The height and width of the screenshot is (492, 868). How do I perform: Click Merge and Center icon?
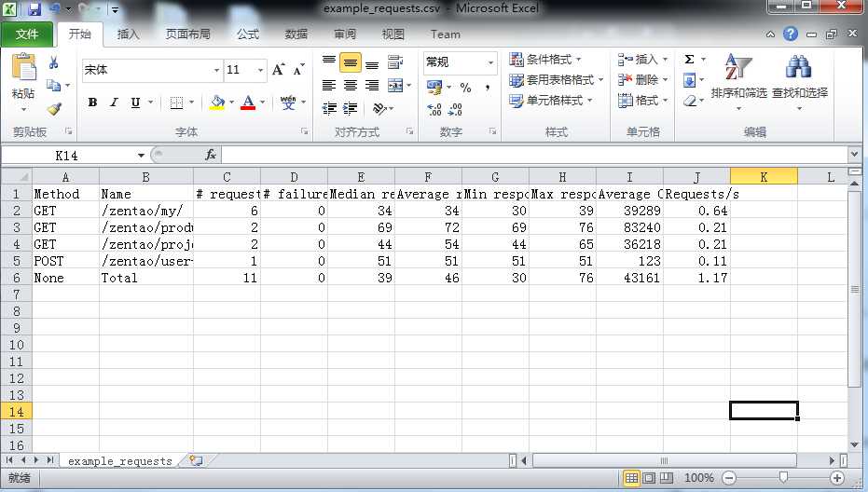395,85
